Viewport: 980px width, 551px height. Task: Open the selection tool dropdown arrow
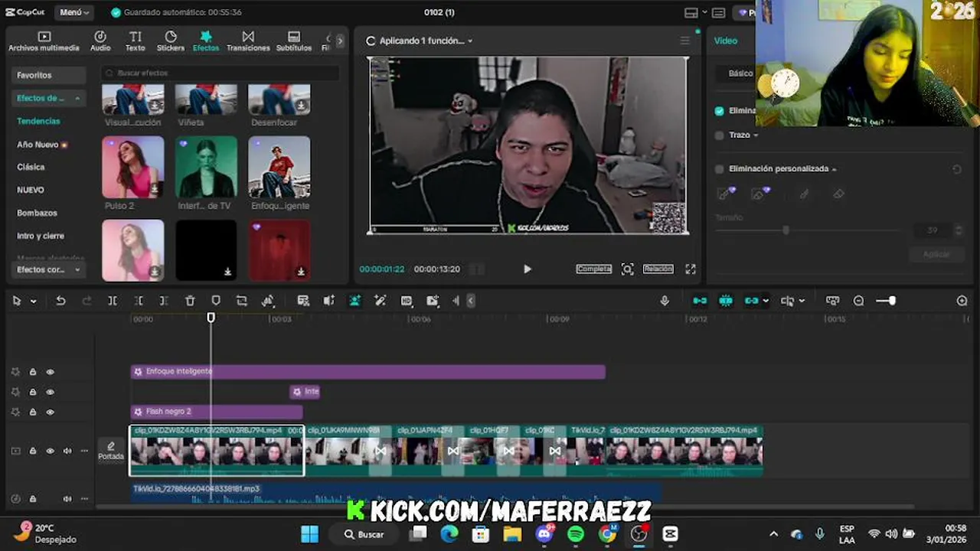pos(33,302)
